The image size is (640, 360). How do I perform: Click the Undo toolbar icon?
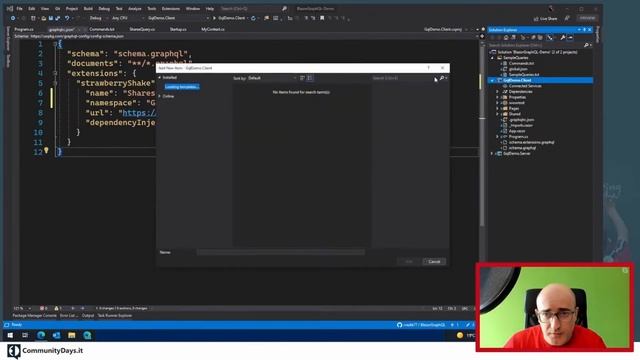tap(67, 18)
